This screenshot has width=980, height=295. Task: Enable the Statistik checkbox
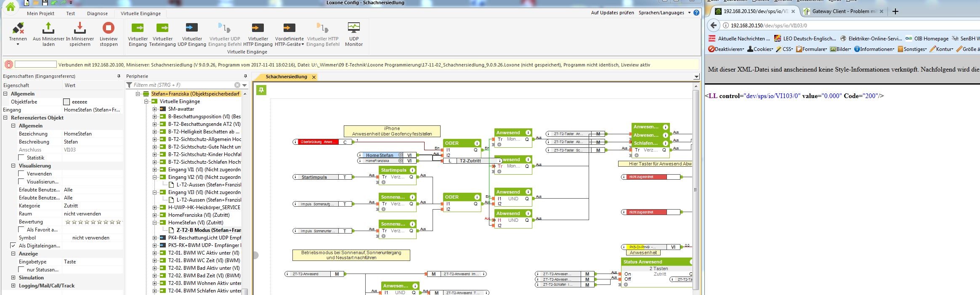pyautogui.click(x=21, y=158)
